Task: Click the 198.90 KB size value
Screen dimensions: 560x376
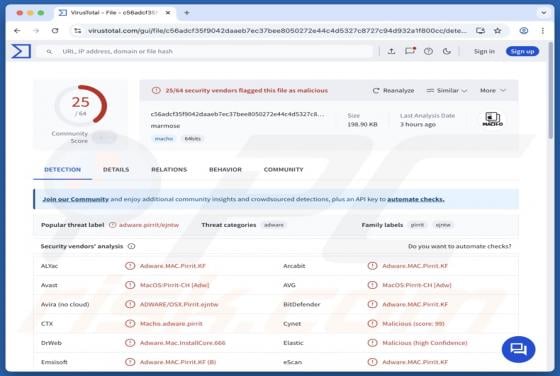Action: [362, 124]
